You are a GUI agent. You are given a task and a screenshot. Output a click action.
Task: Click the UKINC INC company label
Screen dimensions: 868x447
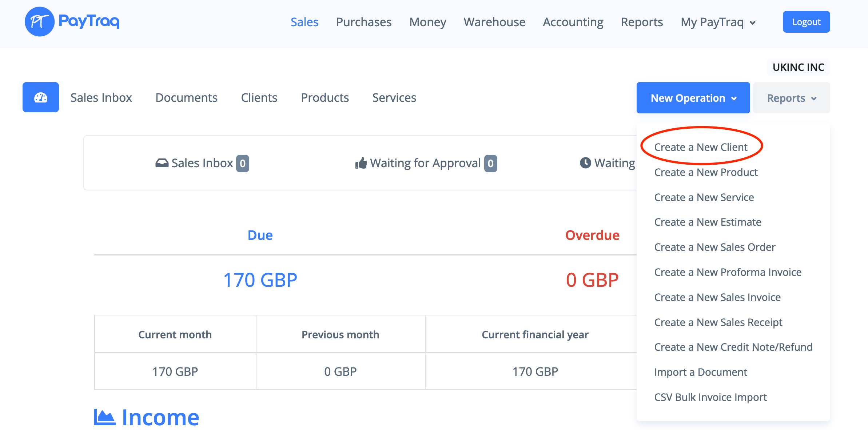(x=799, y=67)
